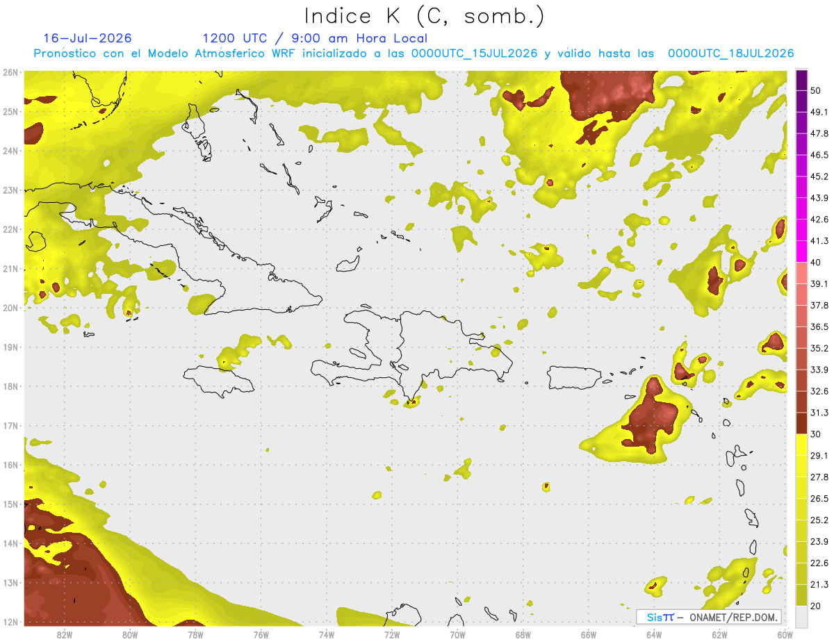Image resolution: width=834 pixels, height=644 pixels.
Task: Click the 68W longitude label
Action: (x=523, y=634)
